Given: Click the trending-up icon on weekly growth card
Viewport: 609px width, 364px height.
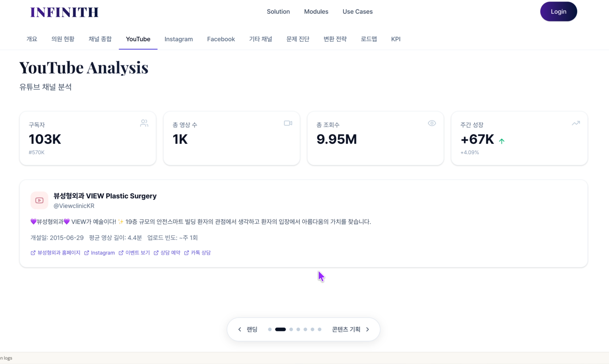Looking at the screenshot, I should tap(576, 123).
